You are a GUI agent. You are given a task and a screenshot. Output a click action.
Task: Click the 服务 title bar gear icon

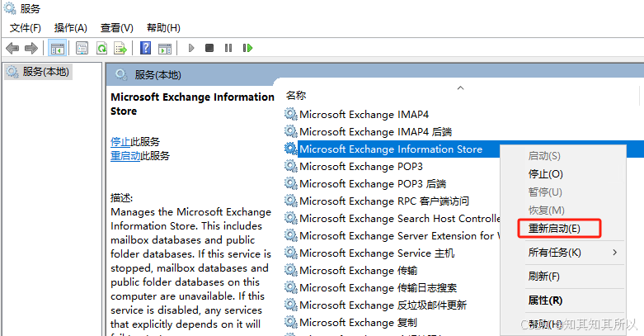click(10, 8)
